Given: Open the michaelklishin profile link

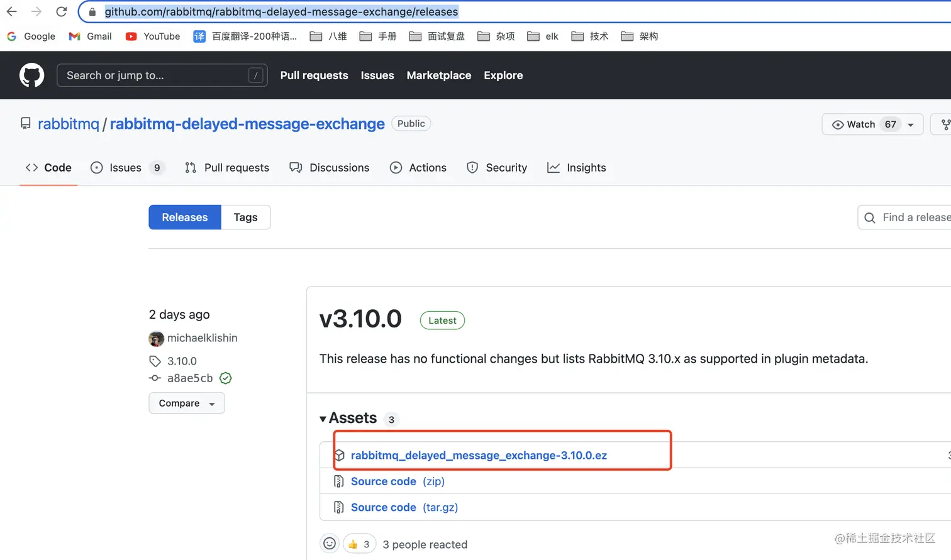Looking at the screenshot, I should pyautogui.click(x=203, y=338).
